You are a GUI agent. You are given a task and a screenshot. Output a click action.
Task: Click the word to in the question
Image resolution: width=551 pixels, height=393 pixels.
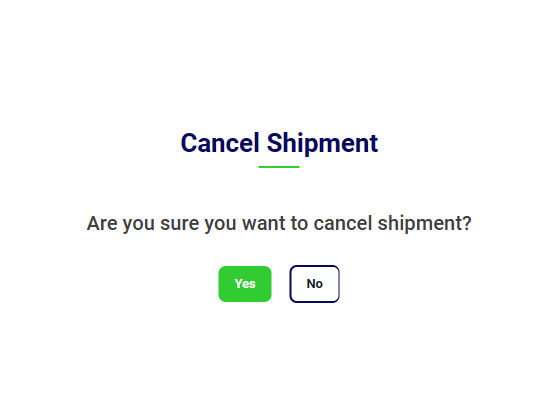(299, 224)
